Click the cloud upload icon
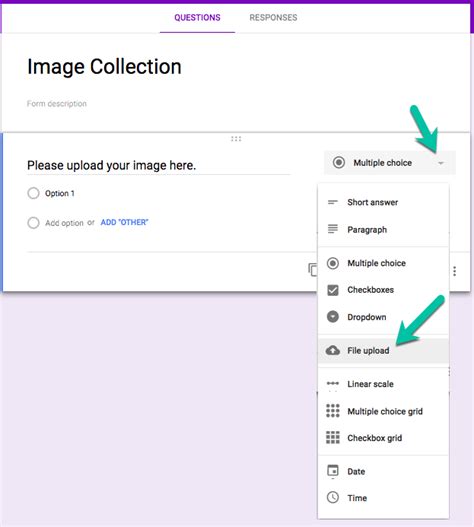The image size is (474, 527). point(333,350)
